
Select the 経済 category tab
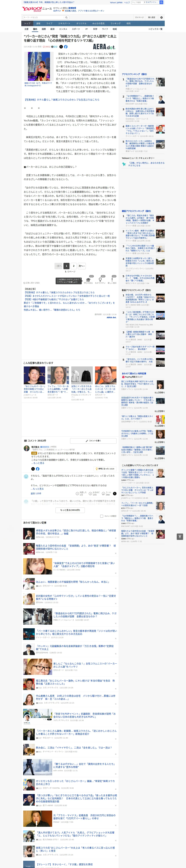click(52, 29)
